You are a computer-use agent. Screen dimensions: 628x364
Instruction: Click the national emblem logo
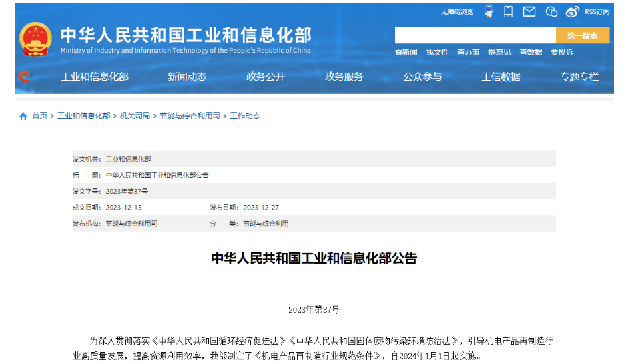pyautogui.click(x=35, y=40)
